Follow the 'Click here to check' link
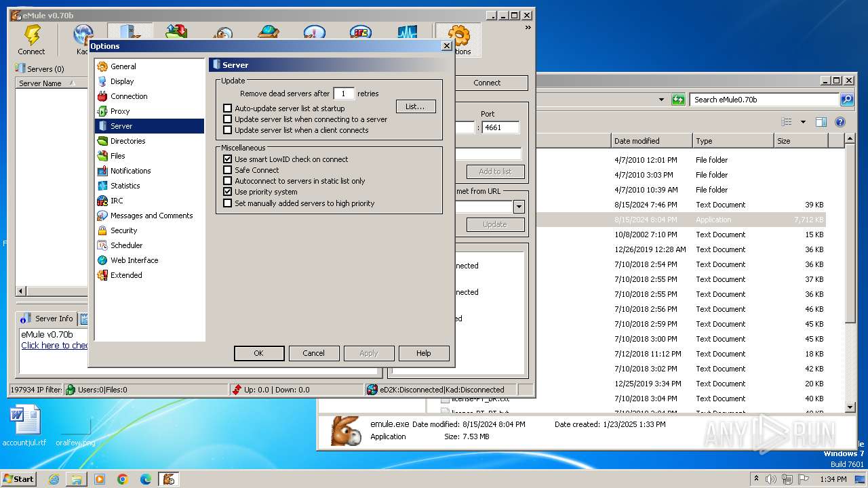 click(54, 346)
